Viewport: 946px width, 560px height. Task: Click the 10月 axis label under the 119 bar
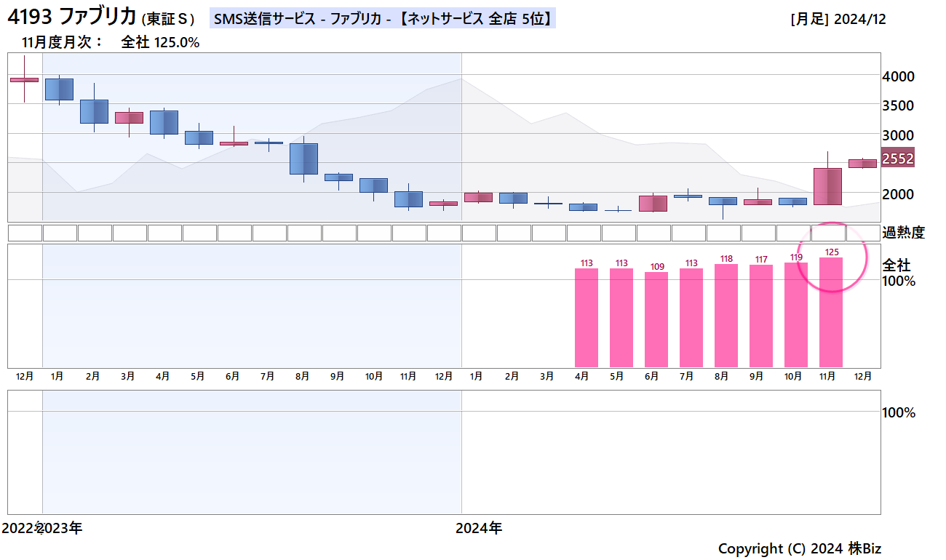coord(792,376)
